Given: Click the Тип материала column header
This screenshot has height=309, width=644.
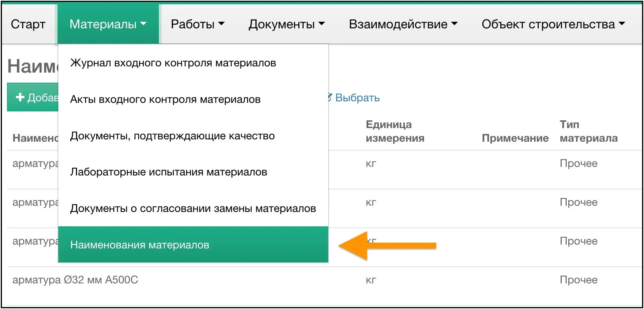Looking at the screenshot, I should 588,131.
